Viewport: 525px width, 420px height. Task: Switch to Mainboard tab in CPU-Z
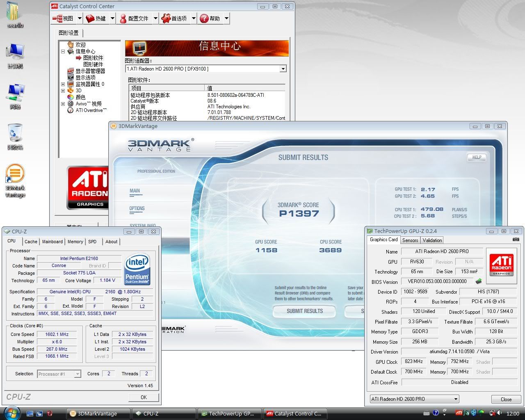[x=52, y=242]
